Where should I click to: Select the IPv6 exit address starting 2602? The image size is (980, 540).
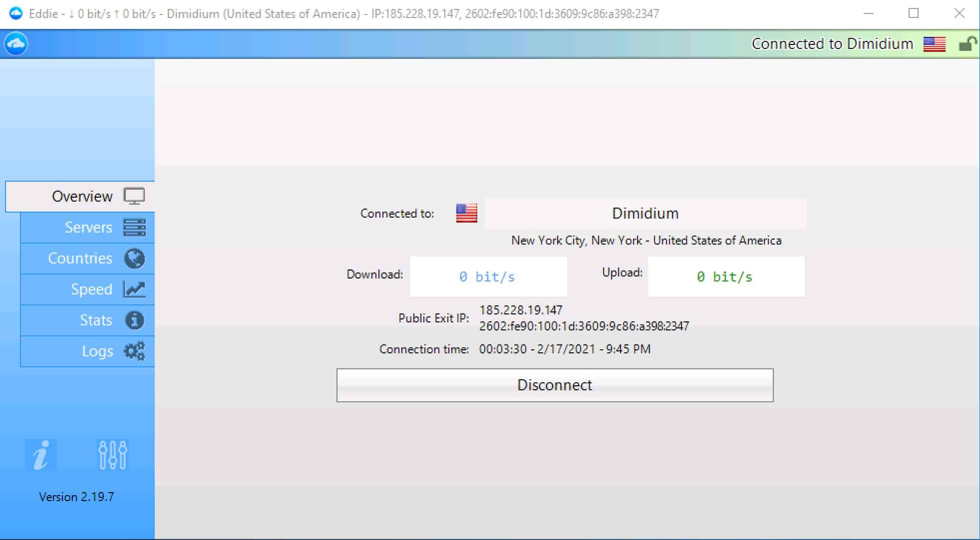(x=584, y=326)
